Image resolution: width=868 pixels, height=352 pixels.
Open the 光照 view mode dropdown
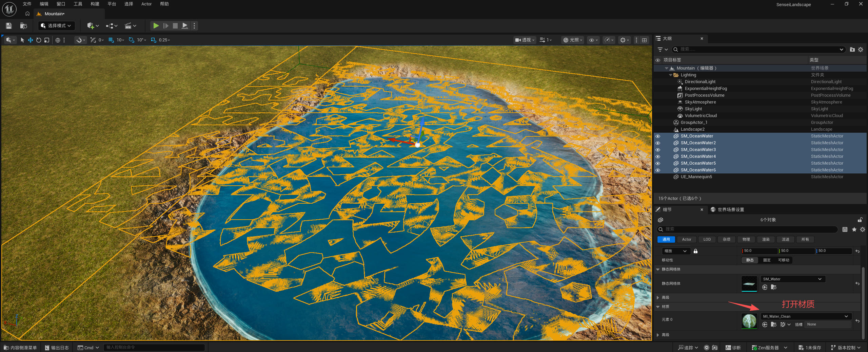[x=573, y=40]
